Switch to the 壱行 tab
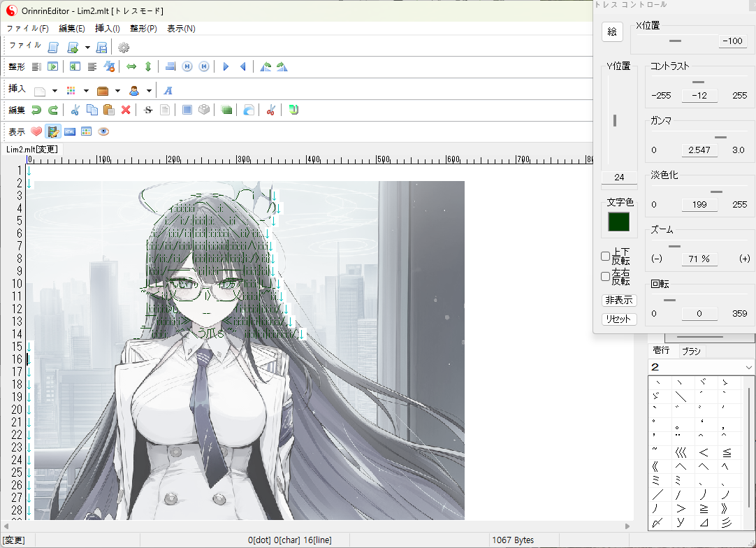Viewport: 756px width, 548px height. (x=661, y=350)
